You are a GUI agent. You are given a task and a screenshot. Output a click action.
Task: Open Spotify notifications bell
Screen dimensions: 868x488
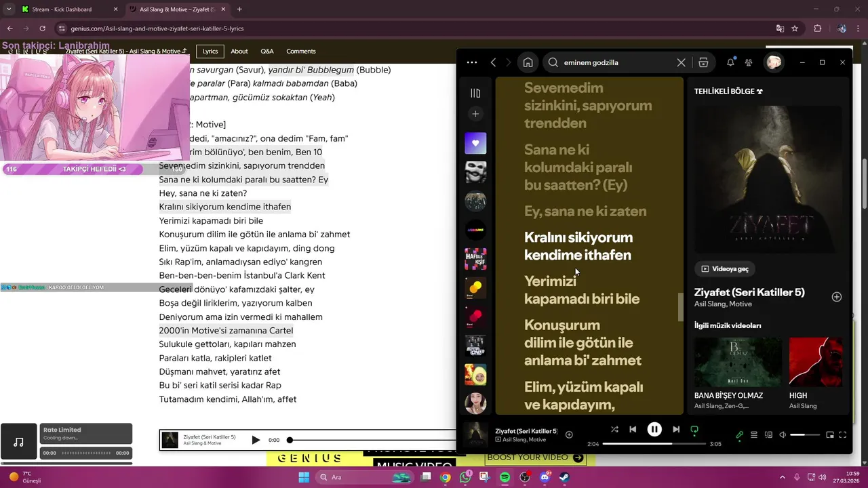[730, 62]
